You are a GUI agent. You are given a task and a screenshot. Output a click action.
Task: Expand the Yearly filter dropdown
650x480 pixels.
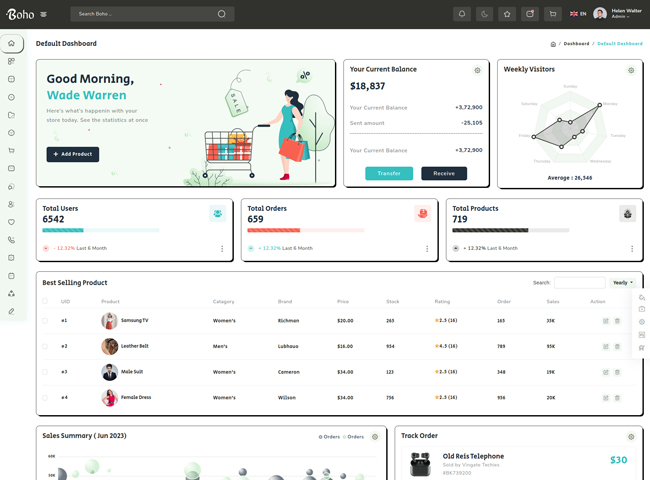point(623,283)
